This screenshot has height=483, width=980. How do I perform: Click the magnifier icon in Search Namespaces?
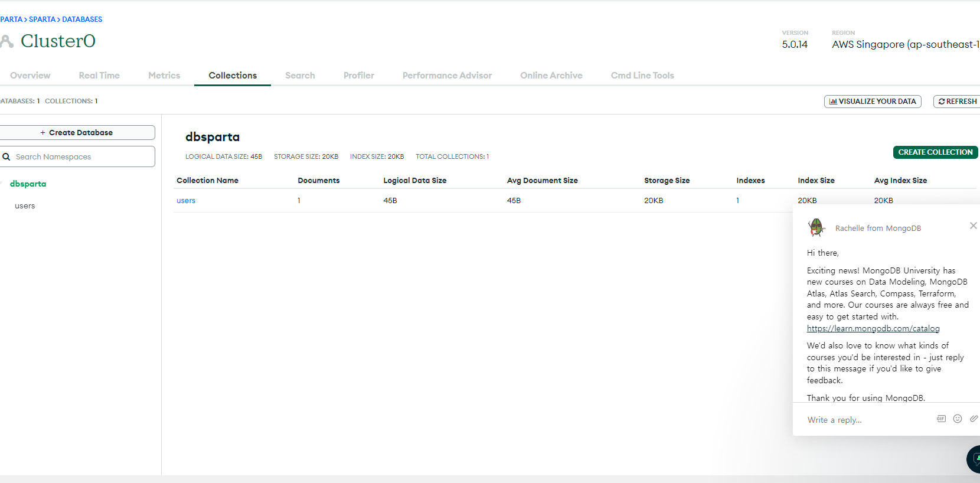pos(6,156)
